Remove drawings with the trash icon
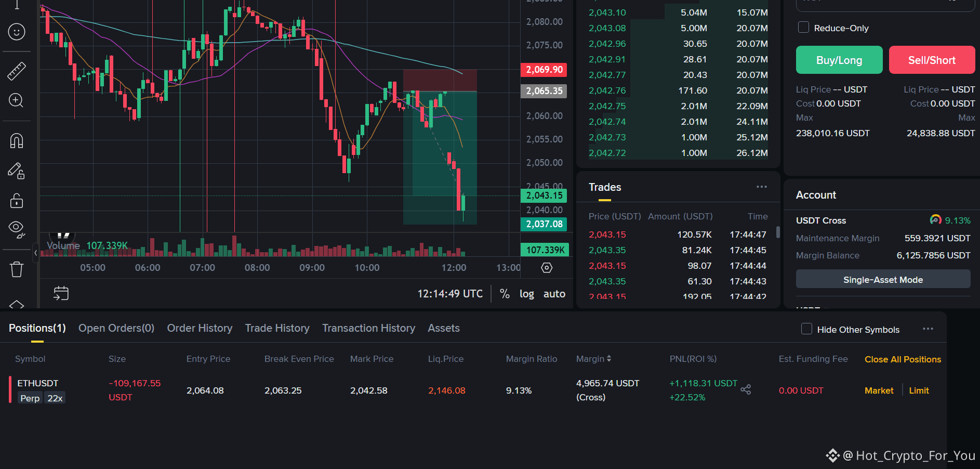 17,269
